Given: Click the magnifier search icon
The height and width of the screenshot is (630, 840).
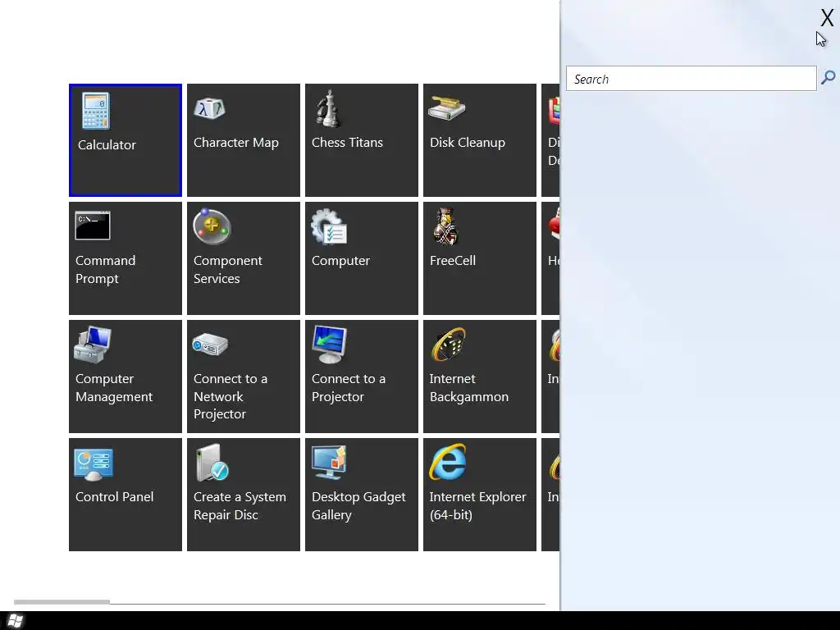Looking at the screenshot, I should click(x=829, y=78).
